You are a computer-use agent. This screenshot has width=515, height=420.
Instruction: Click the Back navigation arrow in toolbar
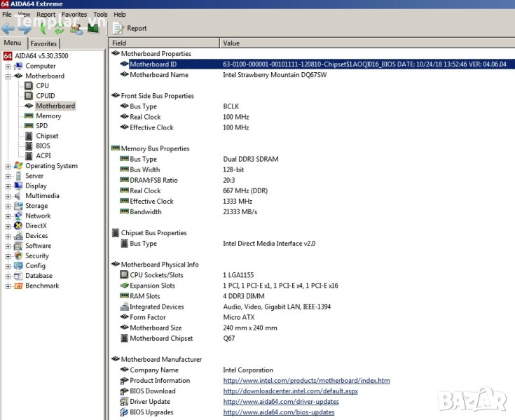tap(8, 29)
